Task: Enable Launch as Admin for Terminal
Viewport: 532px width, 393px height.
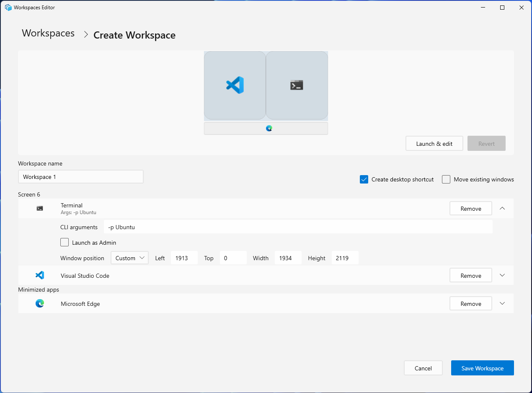Action: tap(65, 242)
